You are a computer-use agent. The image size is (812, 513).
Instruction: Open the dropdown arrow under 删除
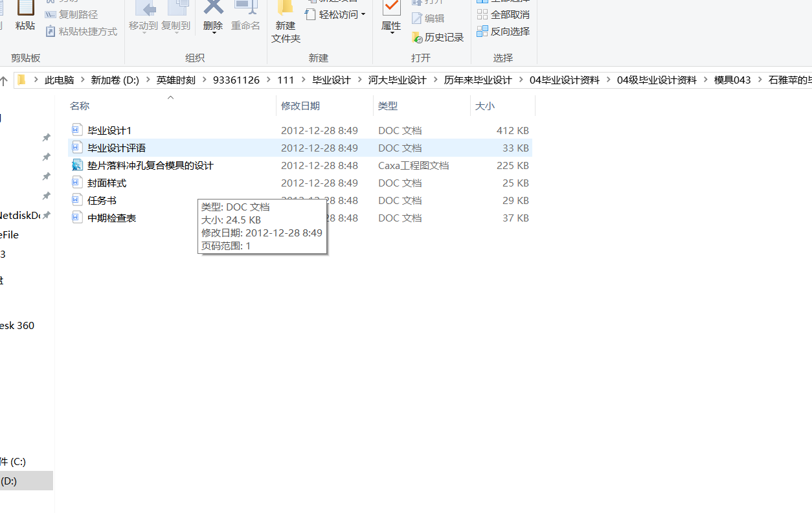(214, 34)
